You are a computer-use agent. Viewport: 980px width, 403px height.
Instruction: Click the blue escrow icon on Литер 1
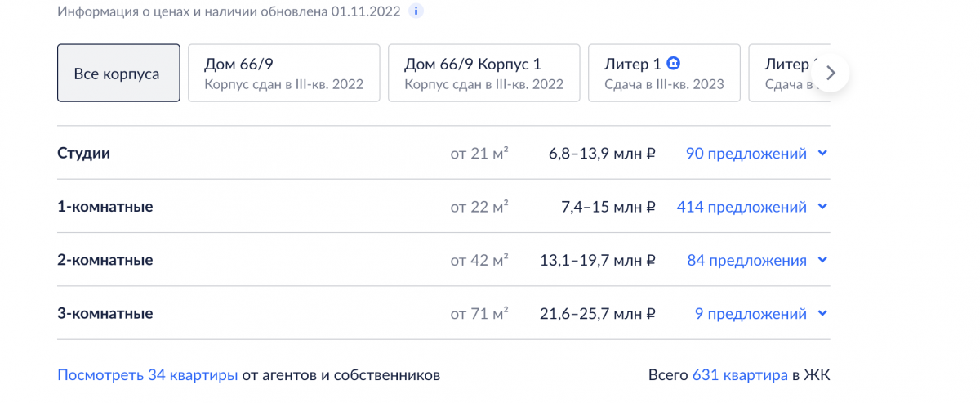674,64
